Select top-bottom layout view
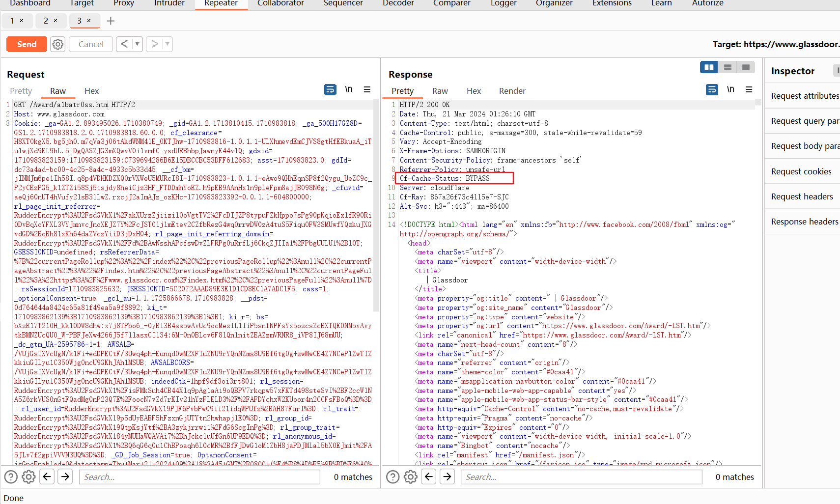 728,67
